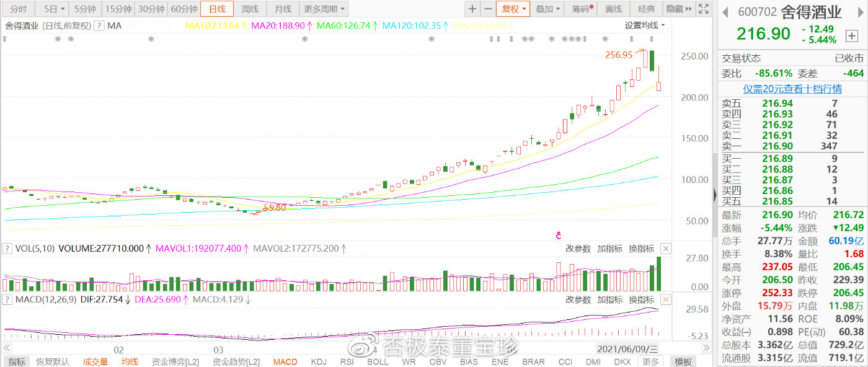Open help for the MACD indicator

tap(7, 300)
